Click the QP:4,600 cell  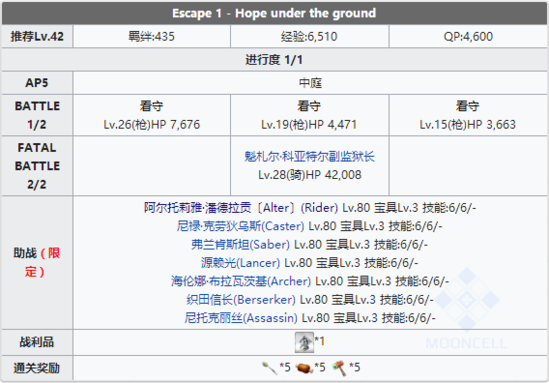[x=468, y=36]
